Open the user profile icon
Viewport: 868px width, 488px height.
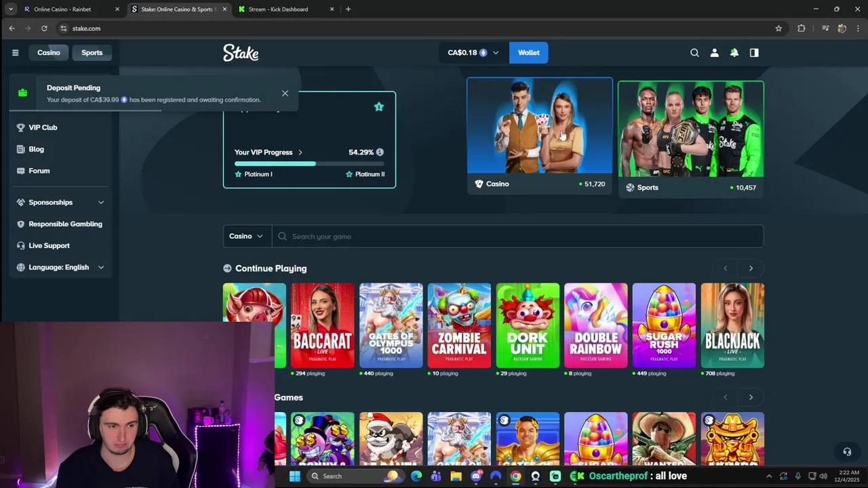pyautogui.click(x=714, y=52)
